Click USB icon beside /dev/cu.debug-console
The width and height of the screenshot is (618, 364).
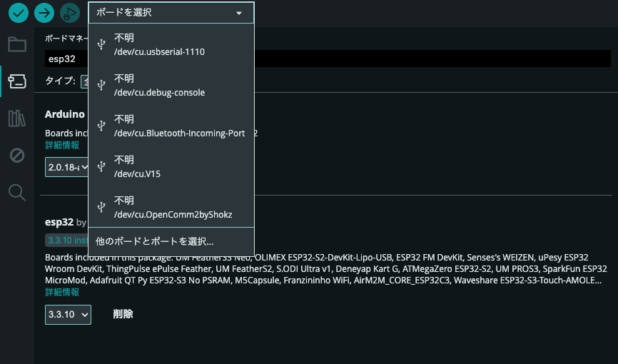point(101,85)
